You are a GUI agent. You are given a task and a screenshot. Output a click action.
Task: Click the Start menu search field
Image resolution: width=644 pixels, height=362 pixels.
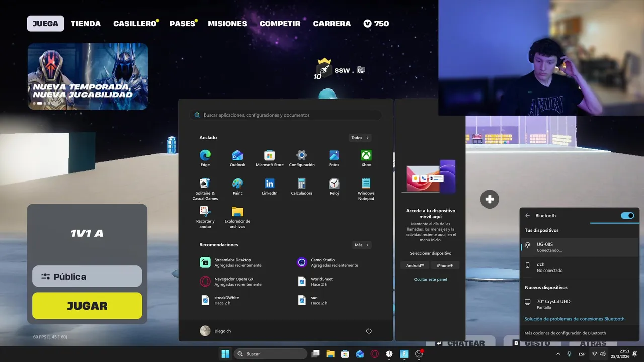[286, 115]
